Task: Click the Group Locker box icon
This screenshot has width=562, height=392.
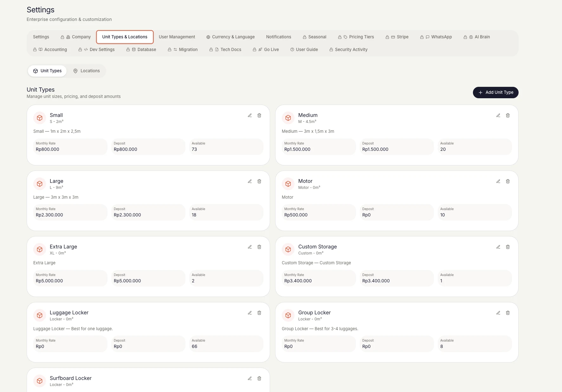Action: pyautogui.click(x=288, y=315)
